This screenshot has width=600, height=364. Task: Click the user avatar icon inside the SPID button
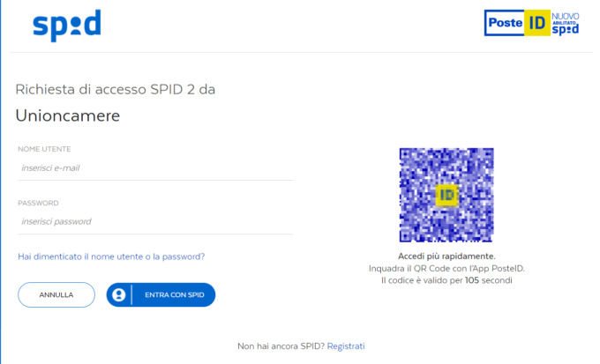pyautogui.click(x=118, y=294)
